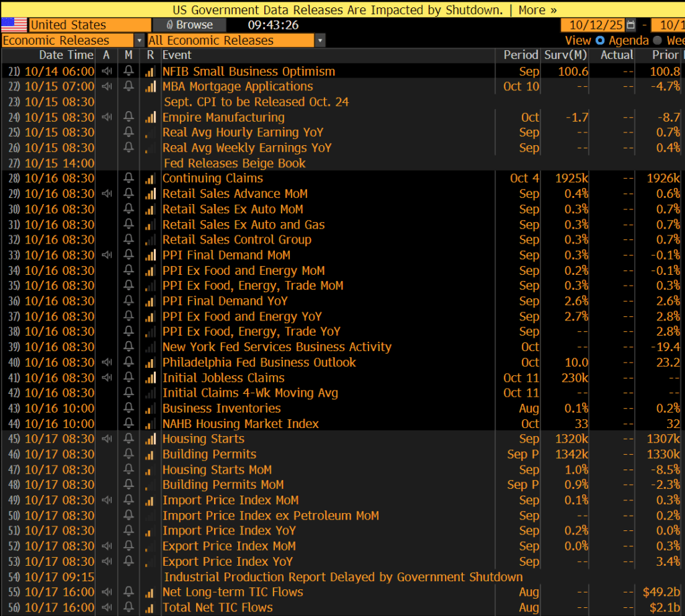Set bell alert on Retail Sales Advance MoM
Screen dimensions: 685x616
pos(128,194)
